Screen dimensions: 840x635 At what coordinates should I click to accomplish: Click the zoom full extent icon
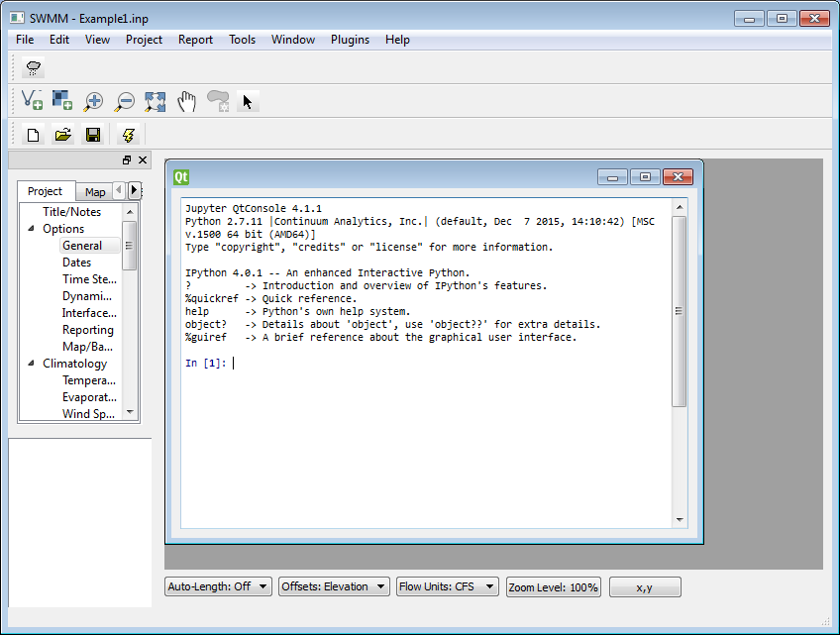coord(156,101)
